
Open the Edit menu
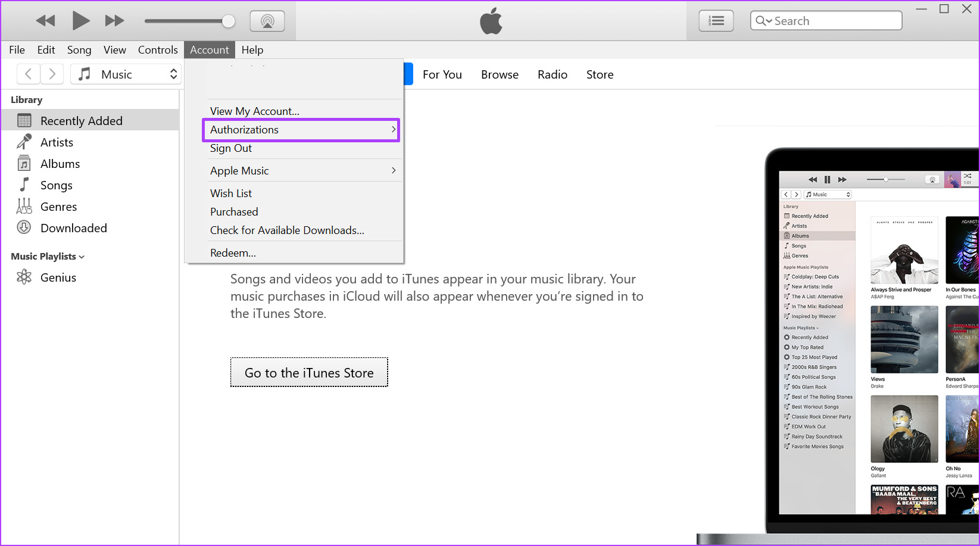pos(46,50)
